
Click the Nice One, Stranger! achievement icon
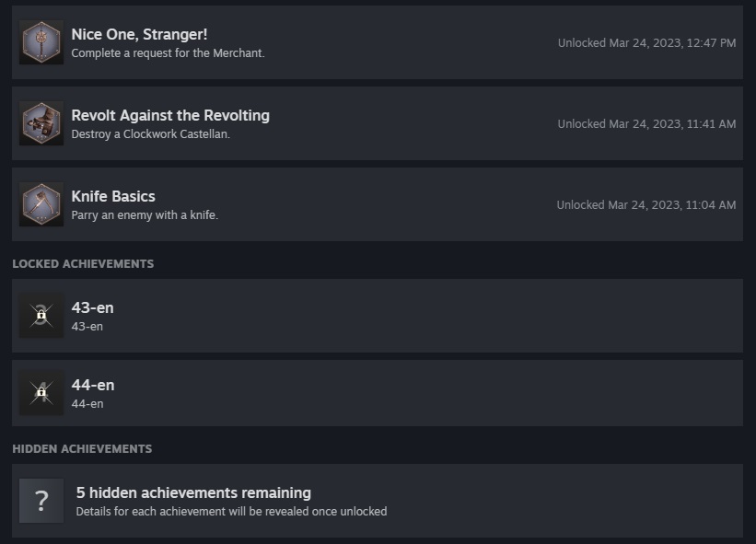(41, 42)
